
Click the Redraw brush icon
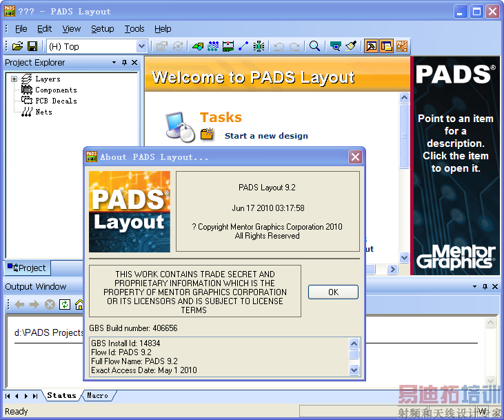[351, 47]
